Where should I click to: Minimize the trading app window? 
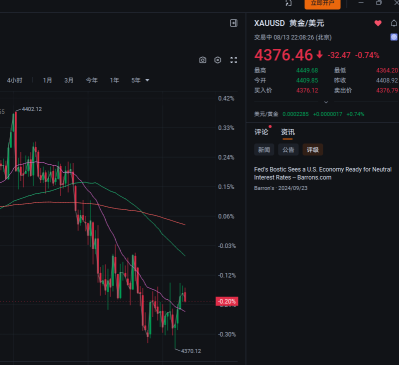pyautogui.click(x=361, y=3)
